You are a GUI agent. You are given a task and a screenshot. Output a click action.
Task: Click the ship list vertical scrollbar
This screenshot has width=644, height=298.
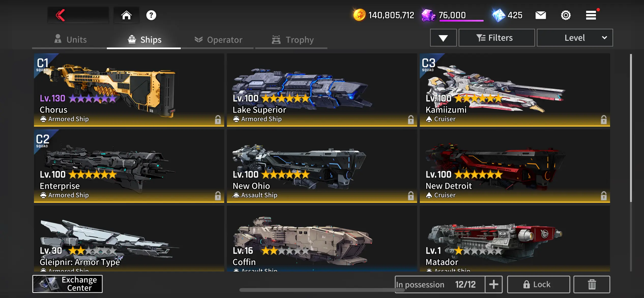(x=631, y=127)
